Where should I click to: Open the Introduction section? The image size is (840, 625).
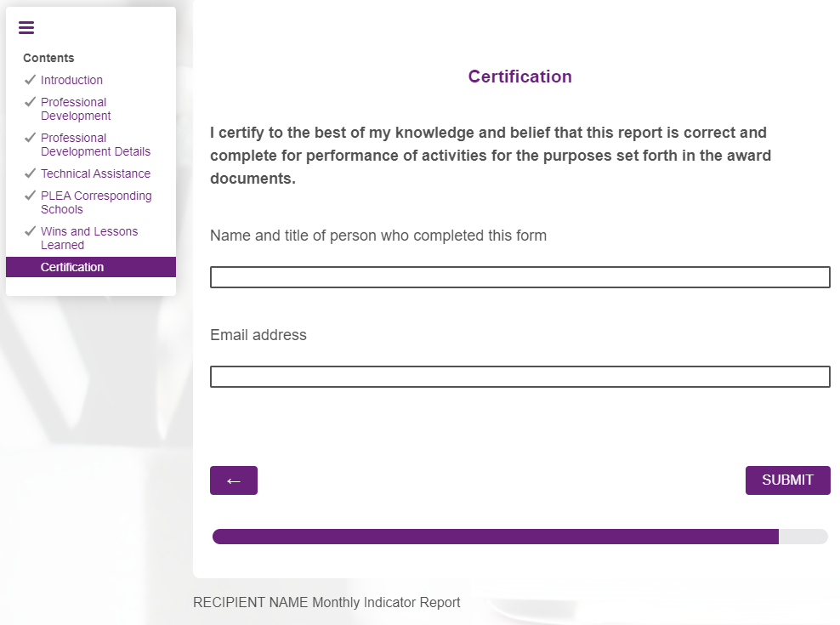pyautogui.click(x=71, y=80)
